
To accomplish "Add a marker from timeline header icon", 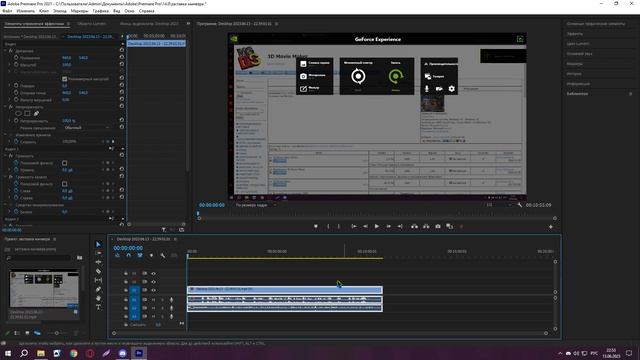I will click(151, 256).
